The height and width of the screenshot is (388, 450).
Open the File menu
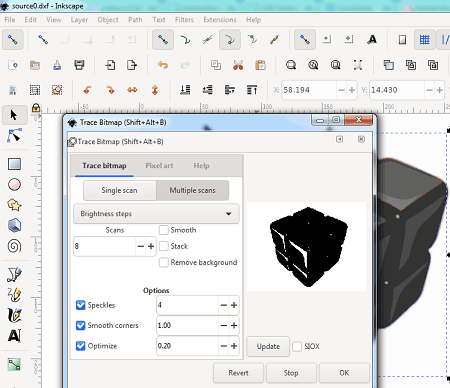tap(10, 20)
